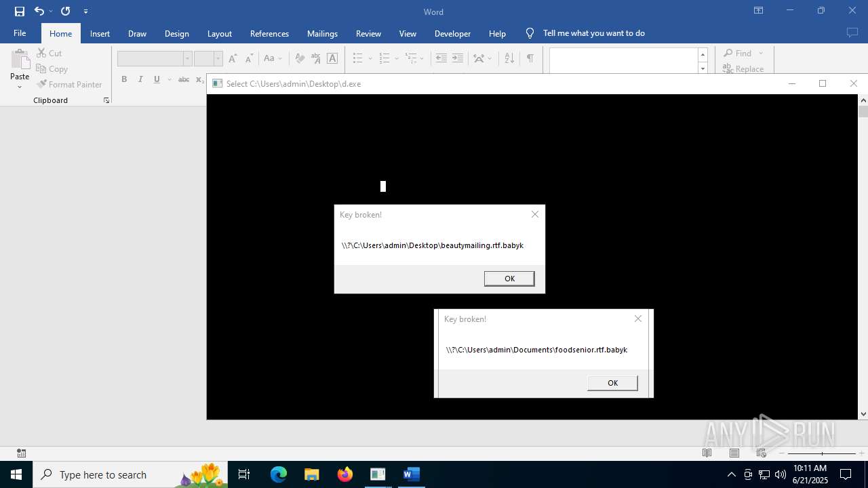Viewport: 868px width, 488px height.
Task: Click the Find button in Editing group
Action: (x=738, y=53)
